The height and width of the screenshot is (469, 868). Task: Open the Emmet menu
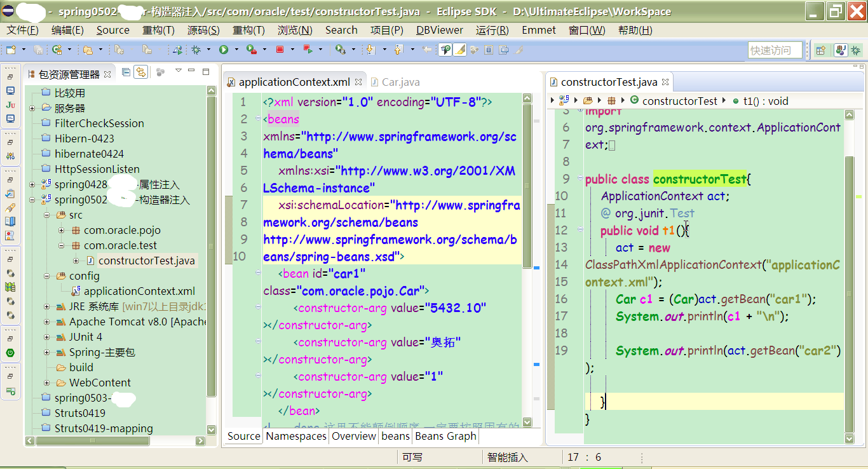coord(539,30)
